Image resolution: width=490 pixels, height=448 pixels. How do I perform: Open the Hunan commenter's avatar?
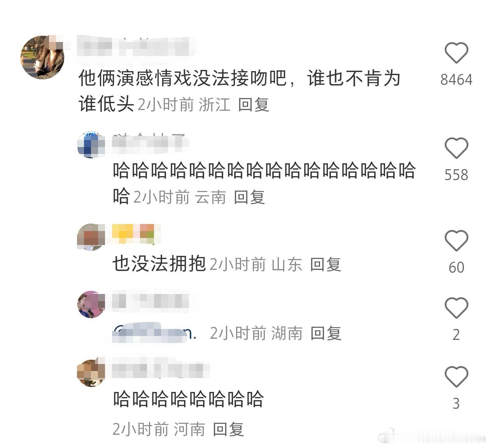(x=91, y=304)
